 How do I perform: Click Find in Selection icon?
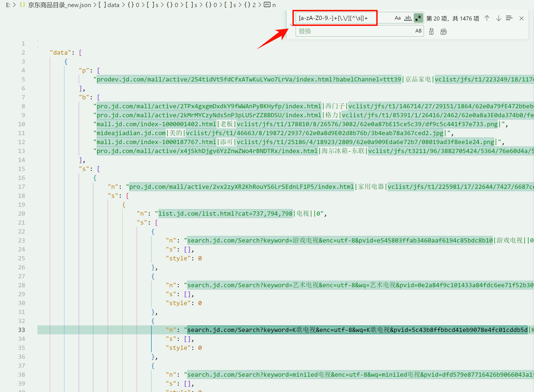coord(509,18)
